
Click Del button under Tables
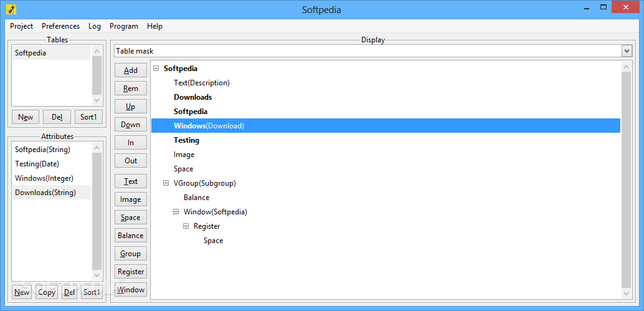[57, 117]
